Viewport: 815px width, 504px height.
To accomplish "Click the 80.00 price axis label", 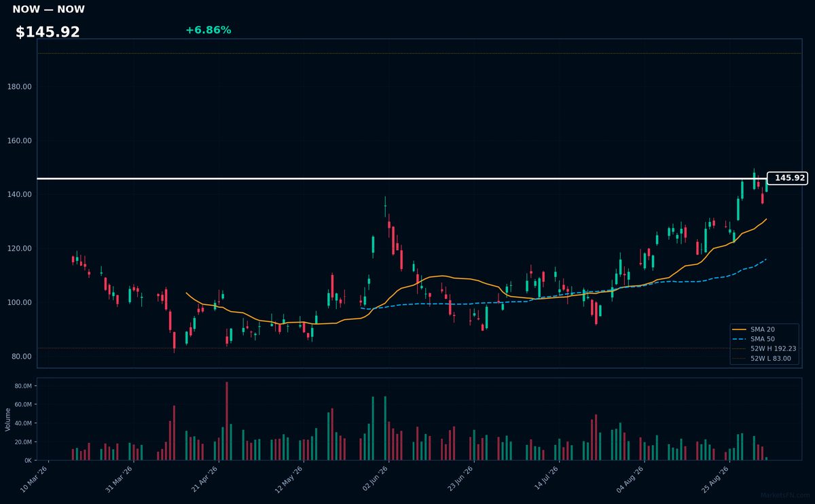I will tap(22, 356).
